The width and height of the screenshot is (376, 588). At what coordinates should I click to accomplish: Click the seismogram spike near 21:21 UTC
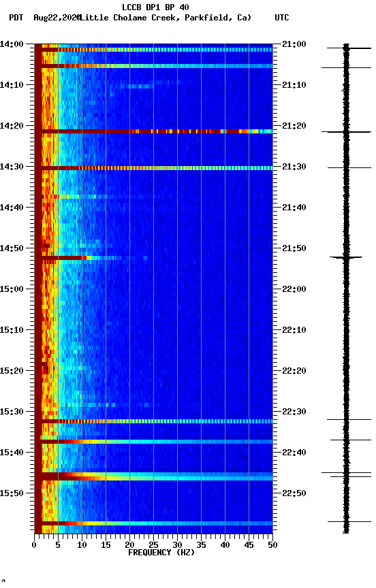point(346,132)
